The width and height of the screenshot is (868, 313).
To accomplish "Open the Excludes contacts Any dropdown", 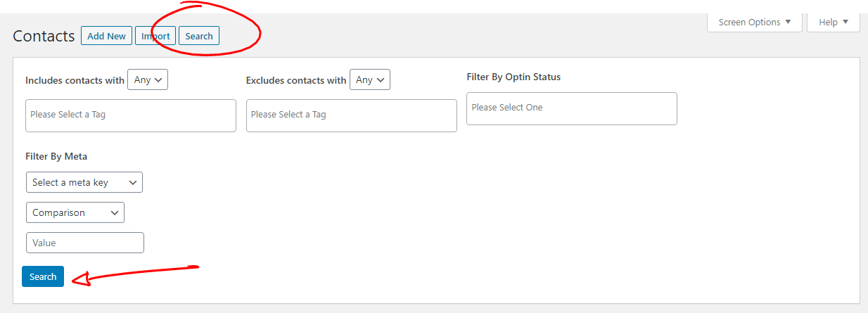I will pos(369,79).
